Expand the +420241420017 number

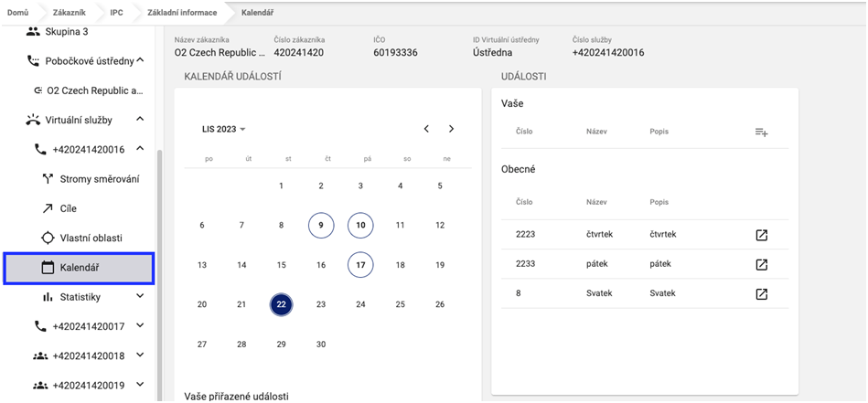coord(140,325)
